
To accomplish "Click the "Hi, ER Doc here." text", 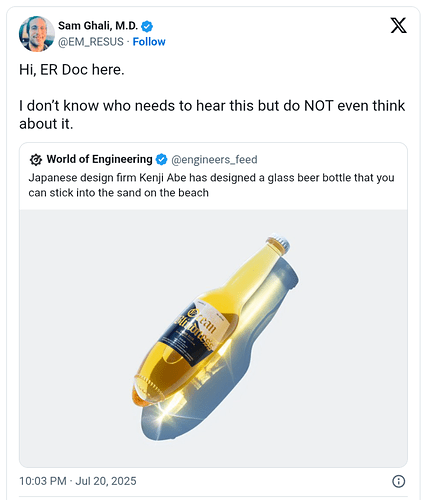I will (x=72, y=70).
